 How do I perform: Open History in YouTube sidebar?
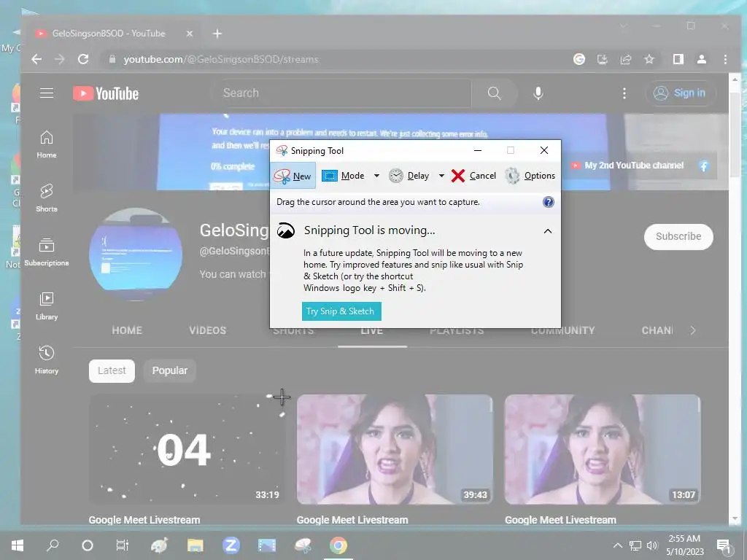pyautogui.click(x=47, y=359)
